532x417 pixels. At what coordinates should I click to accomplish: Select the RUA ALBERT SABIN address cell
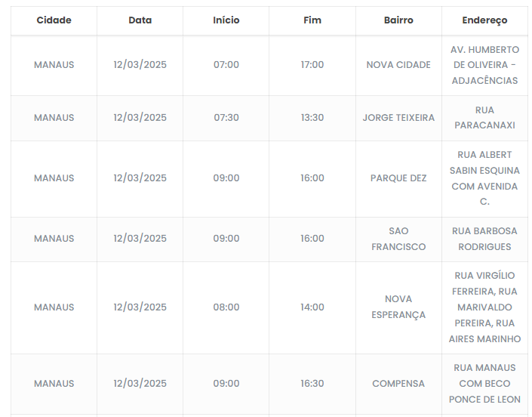pos(484,178)
